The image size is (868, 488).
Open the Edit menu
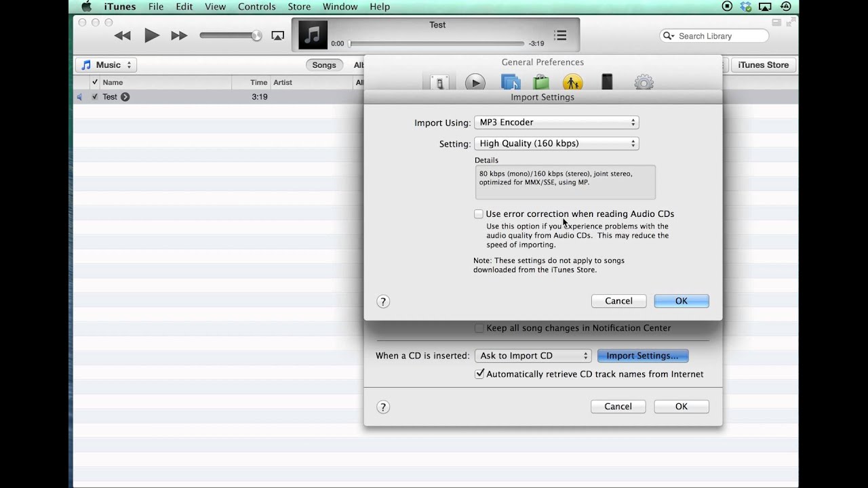pos(184,7)
